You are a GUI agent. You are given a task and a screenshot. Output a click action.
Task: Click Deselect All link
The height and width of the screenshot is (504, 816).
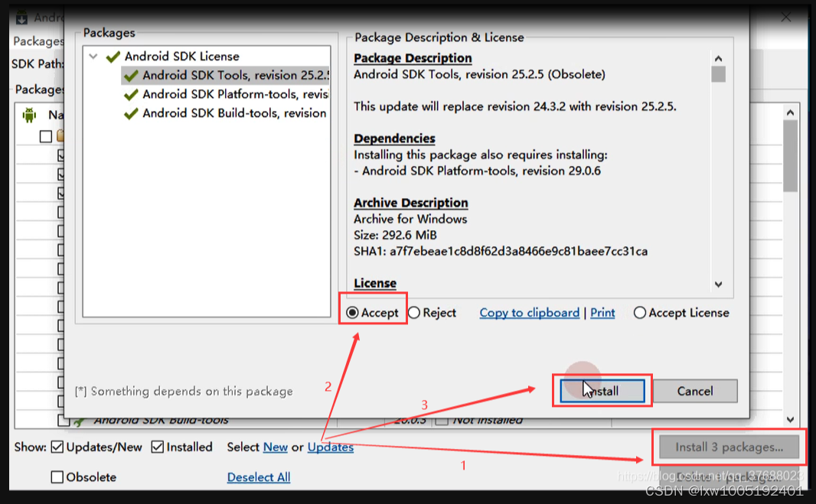[x=259, y=477]
